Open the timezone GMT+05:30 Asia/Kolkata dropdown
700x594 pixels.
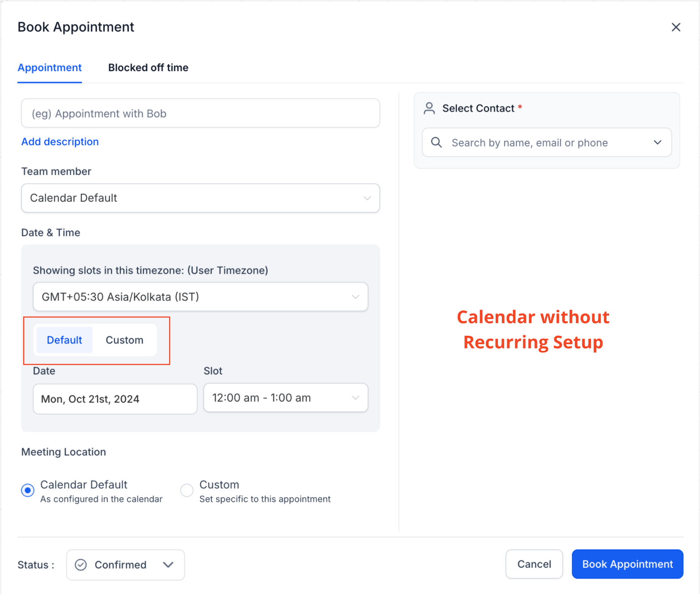[x=200, y=297]
